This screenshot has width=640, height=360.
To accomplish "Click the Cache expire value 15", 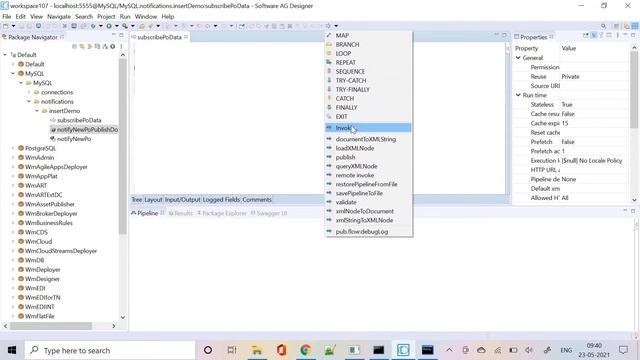I will 565,123.
